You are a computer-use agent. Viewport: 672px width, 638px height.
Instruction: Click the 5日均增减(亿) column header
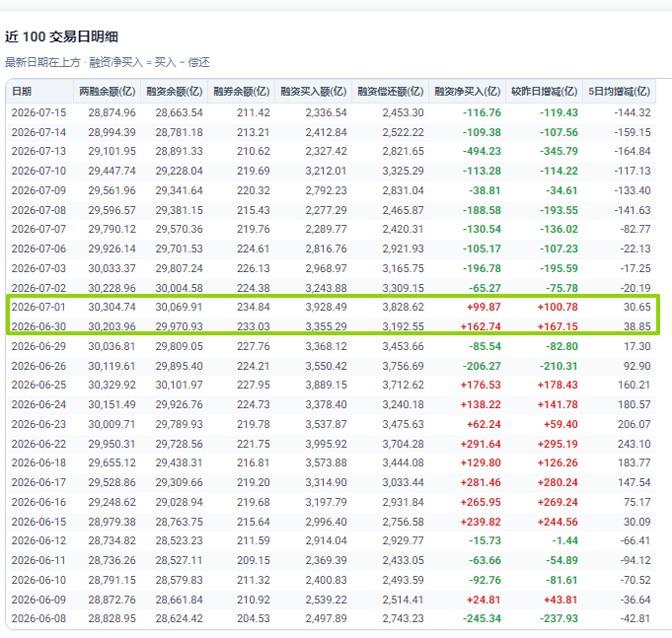tap(620, 91)
